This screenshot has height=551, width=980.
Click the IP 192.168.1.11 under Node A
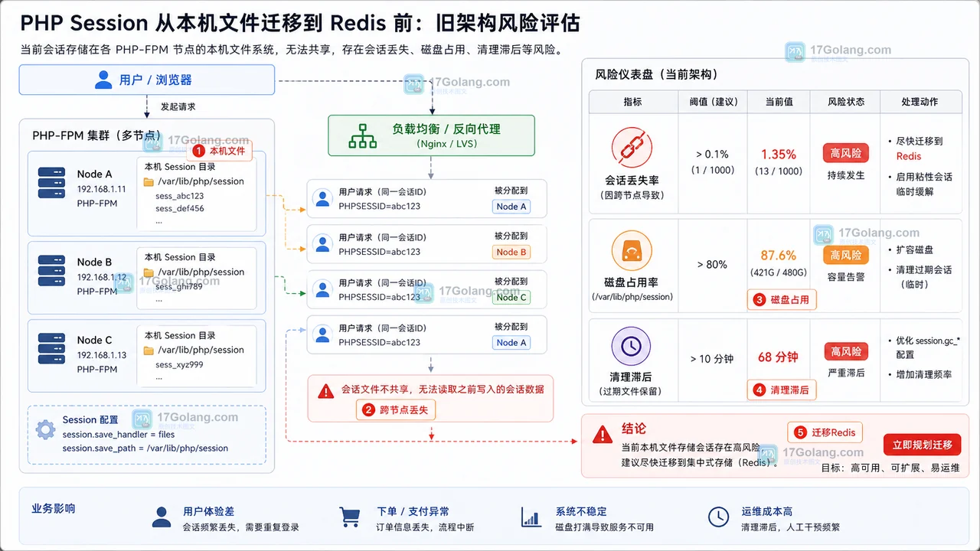(x=102, y=188)
